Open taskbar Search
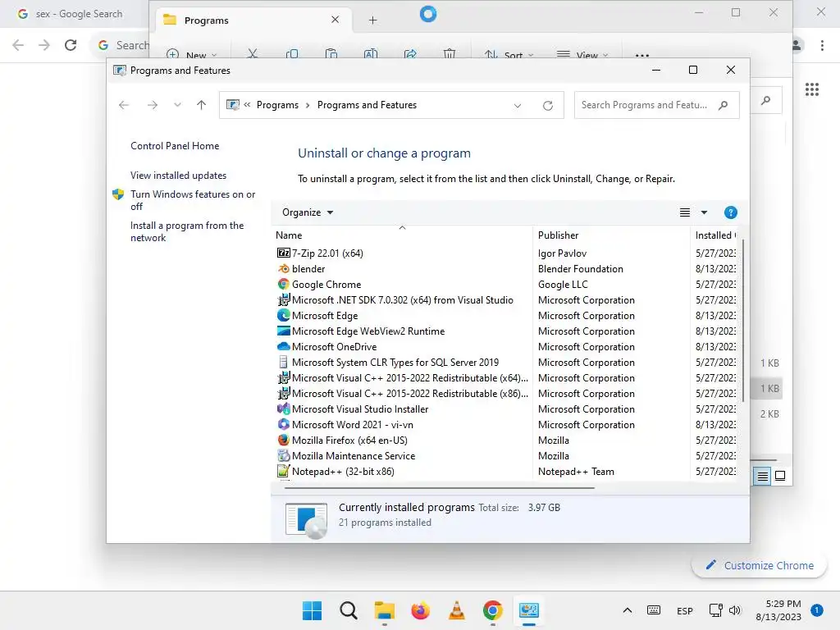Image resolution: width=840 pixels, height=630 pixels. [348, 610]
